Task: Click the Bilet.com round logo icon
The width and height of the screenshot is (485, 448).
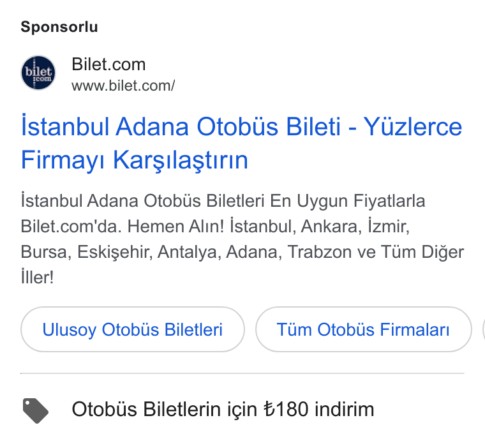Action: tap(38, 73)
